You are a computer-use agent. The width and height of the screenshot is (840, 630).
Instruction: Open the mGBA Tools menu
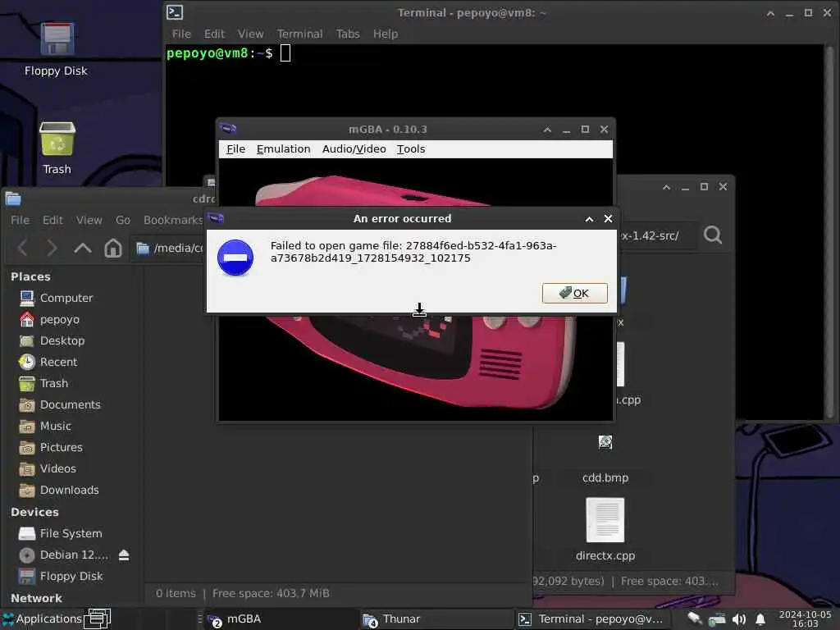point(411,149)
